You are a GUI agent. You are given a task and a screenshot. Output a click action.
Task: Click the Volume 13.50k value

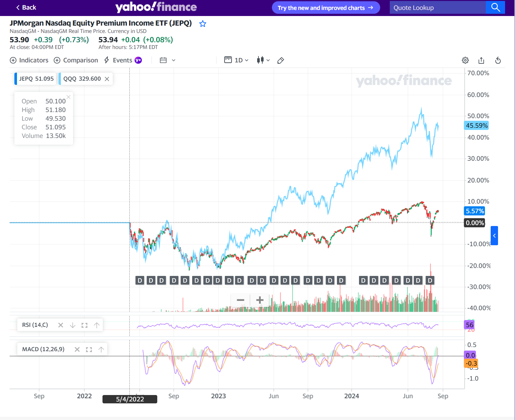56,136
